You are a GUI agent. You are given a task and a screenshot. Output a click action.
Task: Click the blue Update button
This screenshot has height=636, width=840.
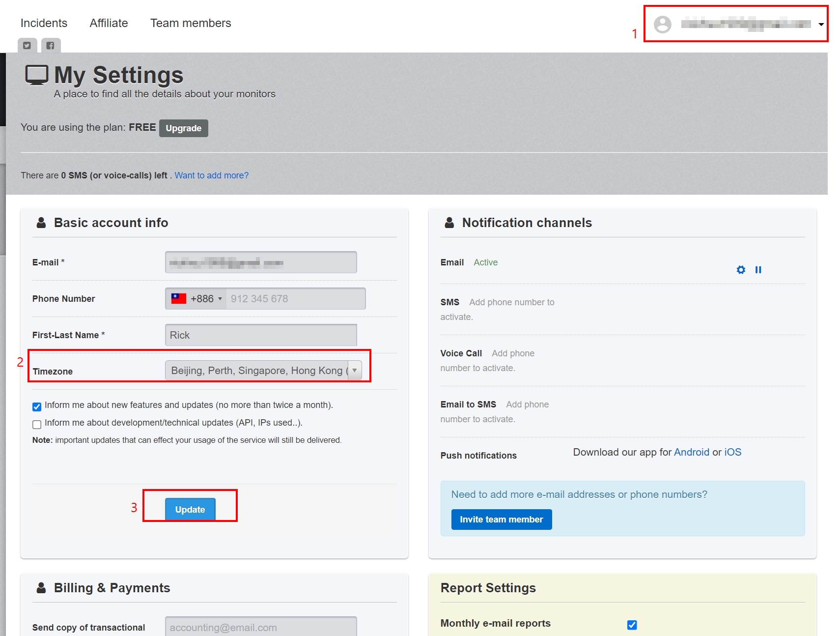pos(190,509)
